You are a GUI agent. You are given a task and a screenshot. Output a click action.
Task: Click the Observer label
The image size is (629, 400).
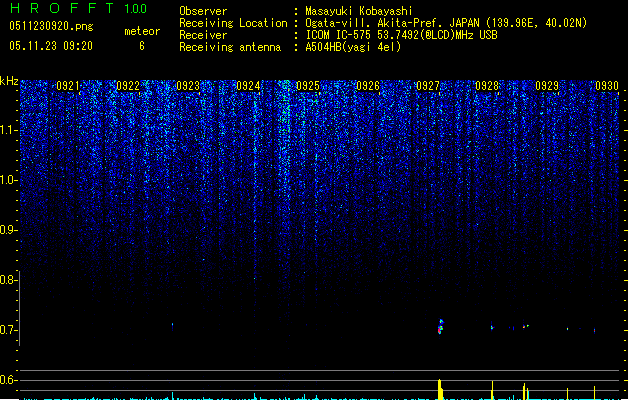pyautogui.click(x=203, y=11)
